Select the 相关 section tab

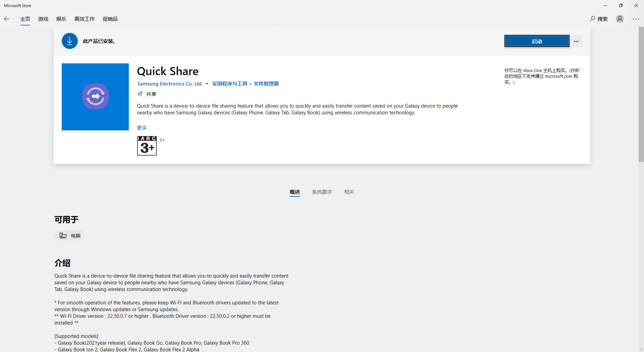[349, 192]
